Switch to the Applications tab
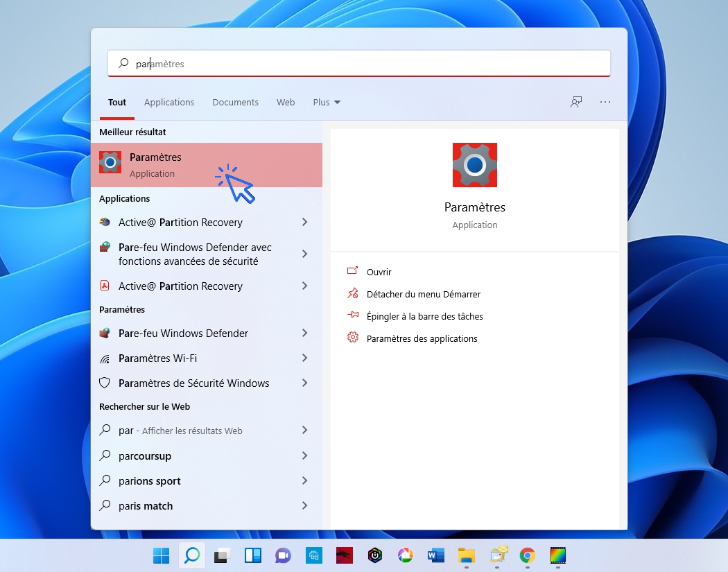Screen dimensions: 728x572 (x=169, y=102)
